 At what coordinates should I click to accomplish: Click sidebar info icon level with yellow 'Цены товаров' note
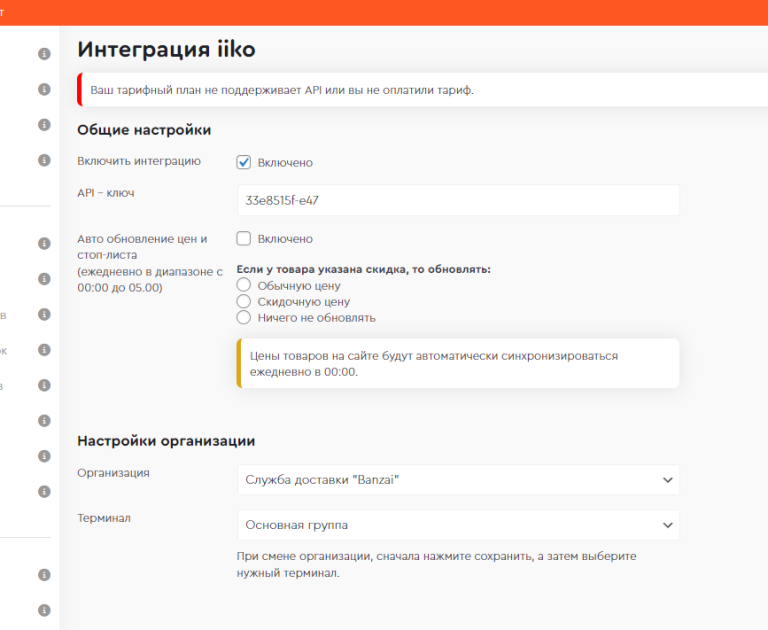(44, 350)
